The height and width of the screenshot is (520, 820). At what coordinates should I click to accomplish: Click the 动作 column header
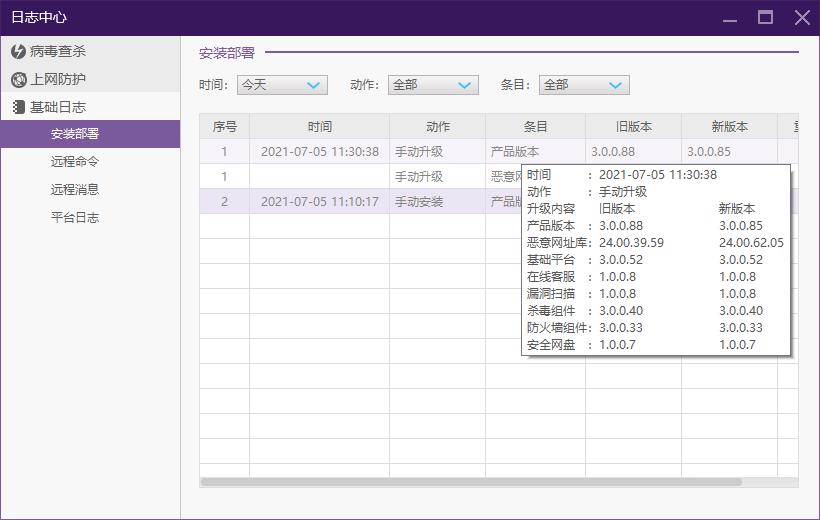pos(438,127)
